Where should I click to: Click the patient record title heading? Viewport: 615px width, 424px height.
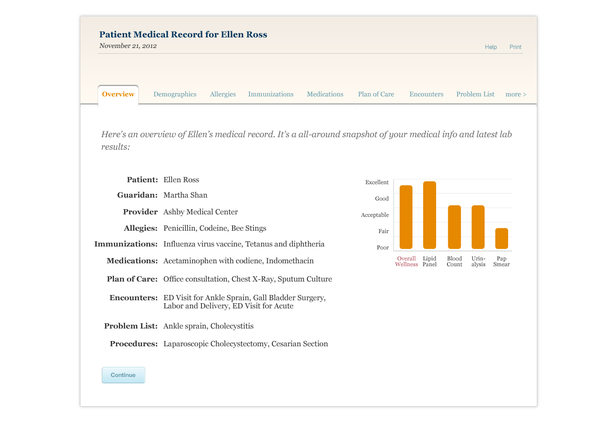tap(183, 35)
